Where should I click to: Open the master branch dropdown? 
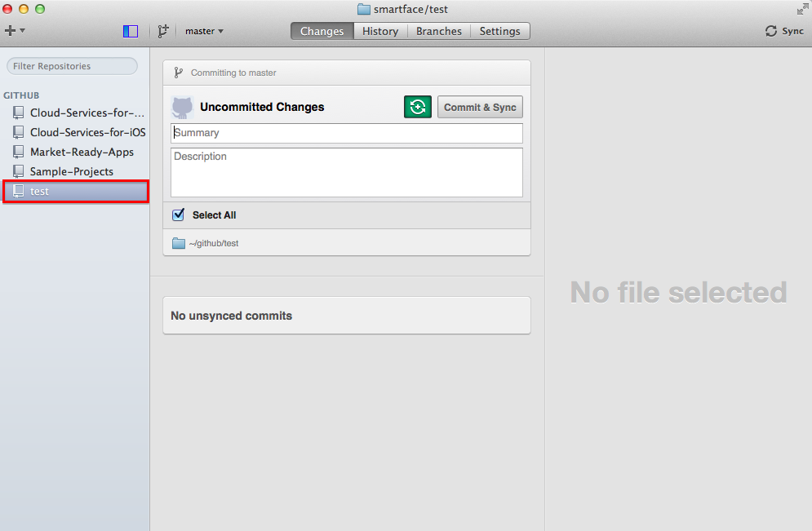pos(204,31)
